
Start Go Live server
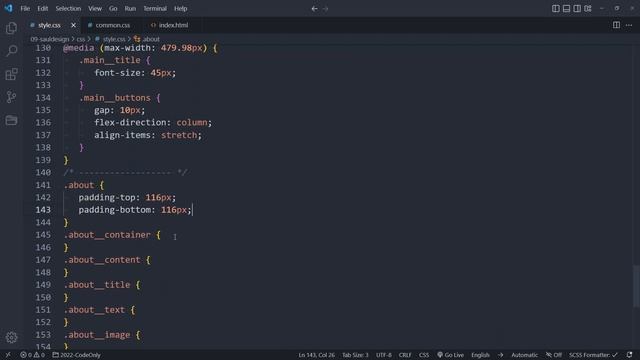(x=450, y=355)
